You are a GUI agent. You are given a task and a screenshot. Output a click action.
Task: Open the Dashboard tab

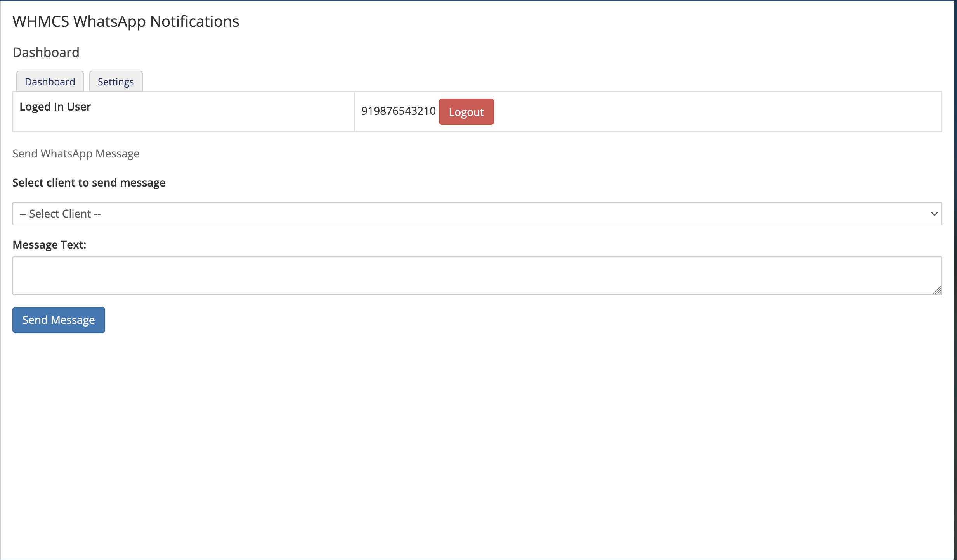pos(50,81)
